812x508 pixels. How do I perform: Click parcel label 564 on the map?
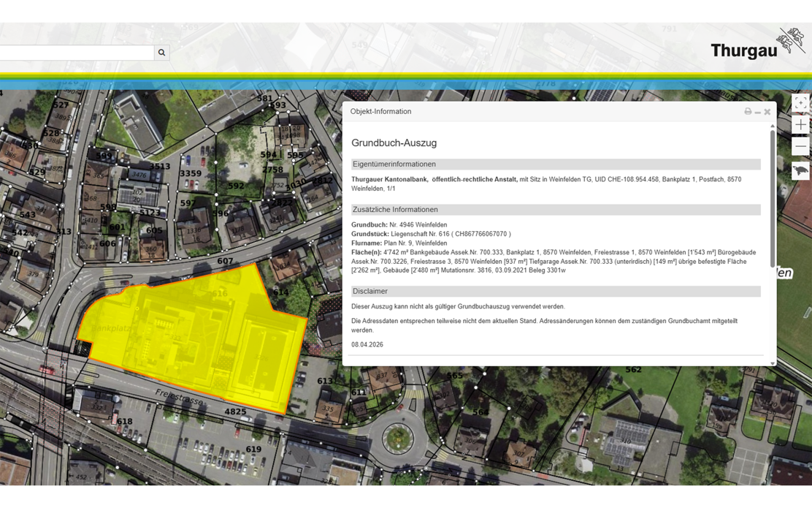tap(480, 412)
